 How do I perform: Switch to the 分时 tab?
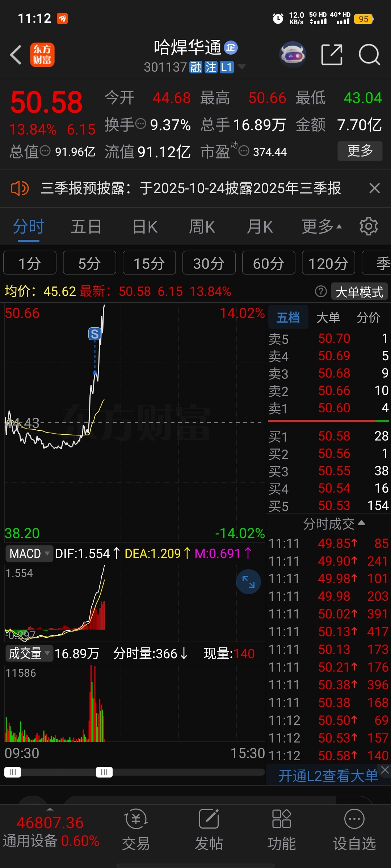(x=29, y=227)
